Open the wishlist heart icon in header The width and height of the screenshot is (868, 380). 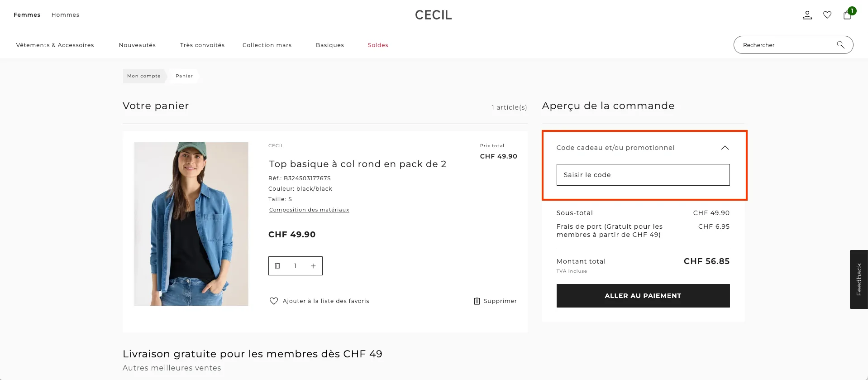tap(827, 15)
